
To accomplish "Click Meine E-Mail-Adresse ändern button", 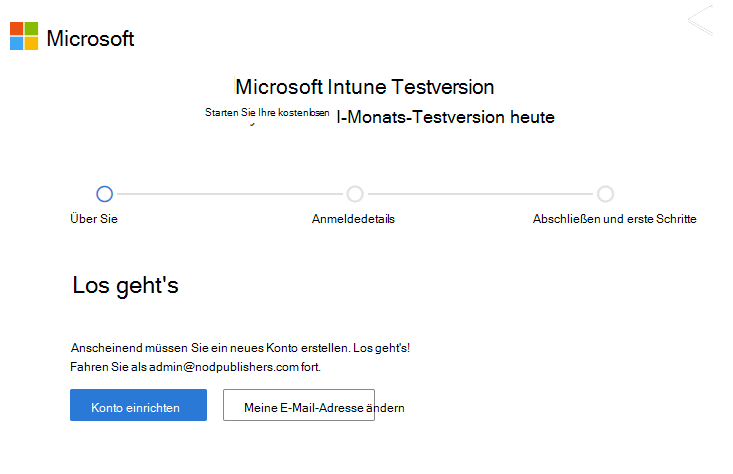I will 299,406.
